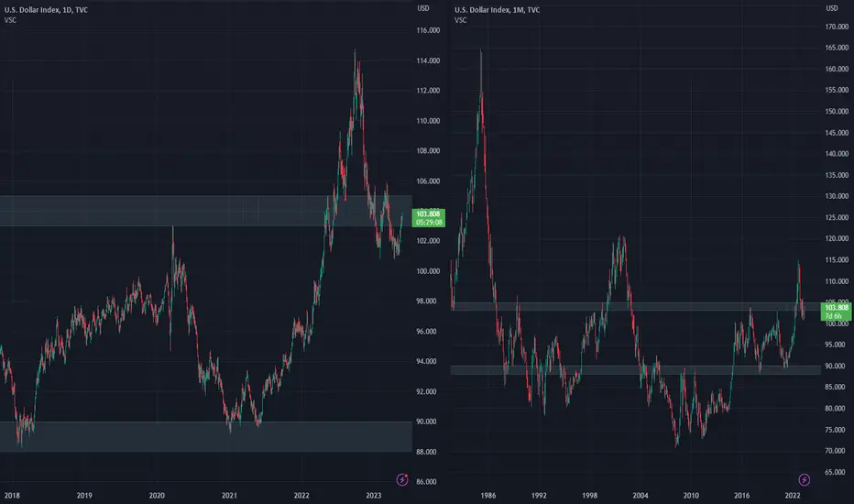Click the 2020 label on the daily time axis
Image resolution: width=854 pixels, height=504 pixels.
click(157, 495)
